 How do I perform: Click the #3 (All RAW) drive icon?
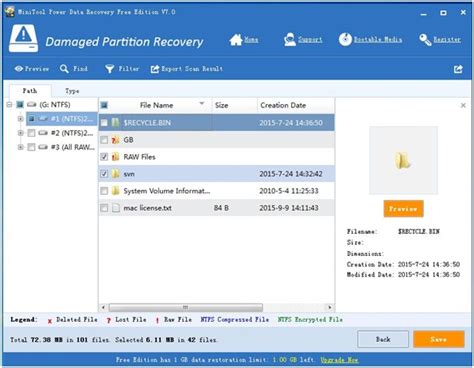click(43, 147)
